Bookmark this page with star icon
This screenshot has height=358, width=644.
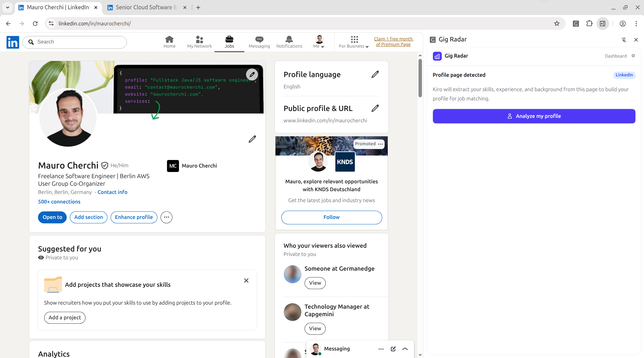(x=557, y=24)
